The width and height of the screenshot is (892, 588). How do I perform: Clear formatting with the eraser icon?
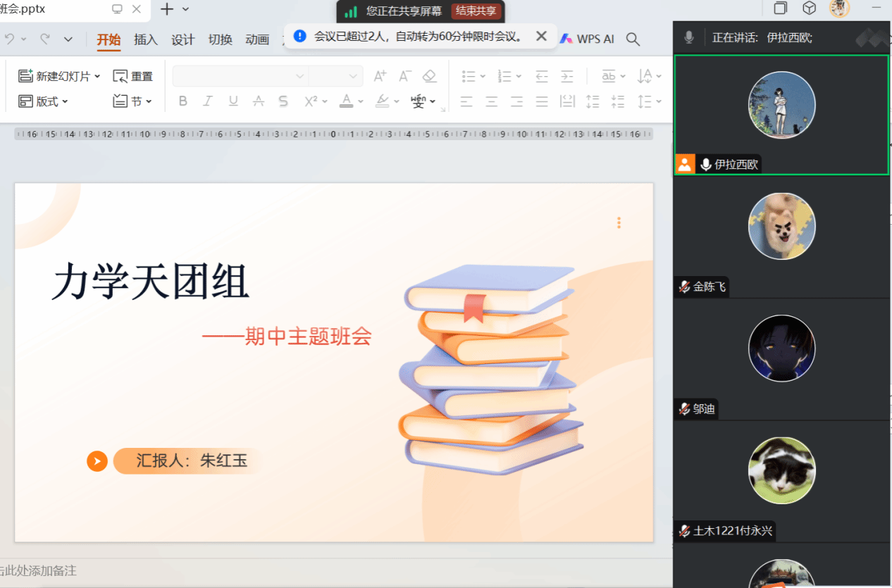point(430,76)
